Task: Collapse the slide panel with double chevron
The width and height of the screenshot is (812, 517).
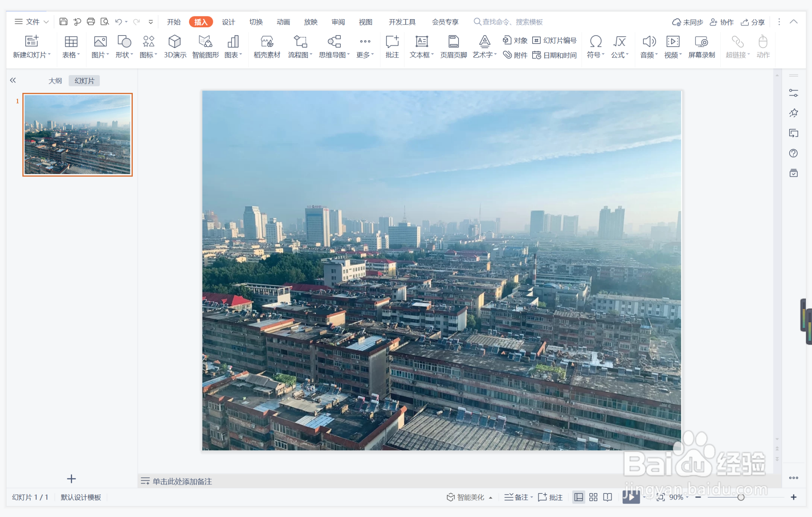Action: point(13,80)
